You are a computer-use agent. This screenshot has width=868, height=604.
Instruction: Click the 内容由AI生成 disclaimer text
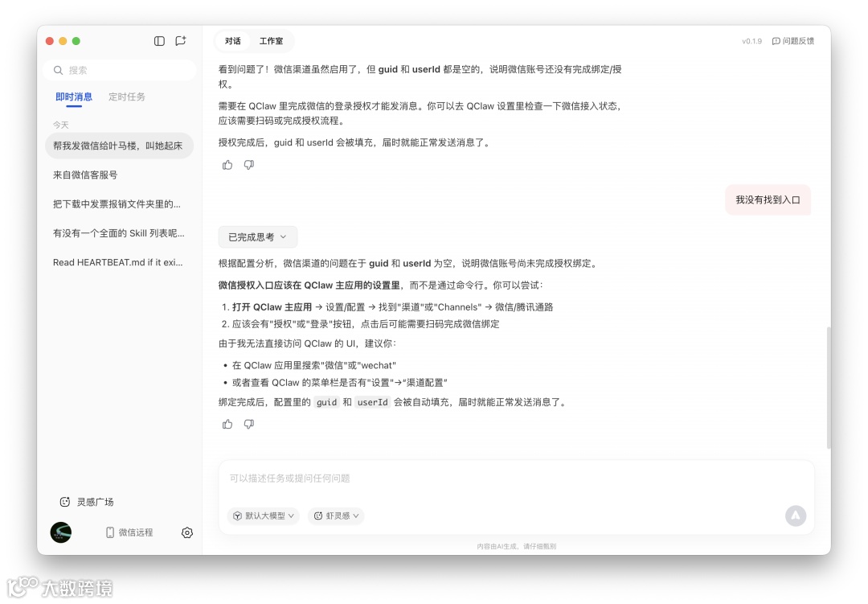(x=517, y=546)
